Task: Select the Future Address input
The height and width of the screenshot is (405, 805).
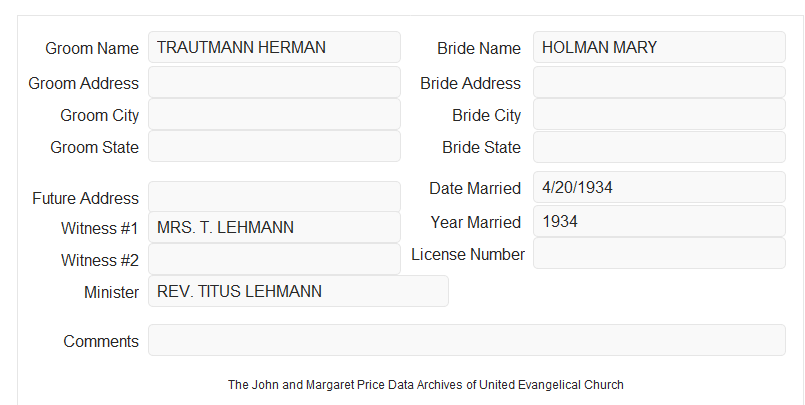Action: (x=274, y=197)
